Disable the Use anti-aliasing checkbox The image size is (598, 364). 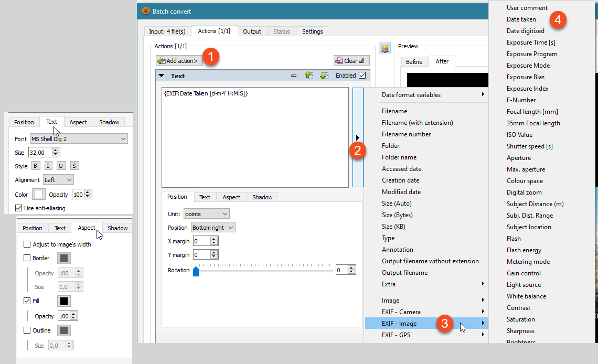pos(19,208)
